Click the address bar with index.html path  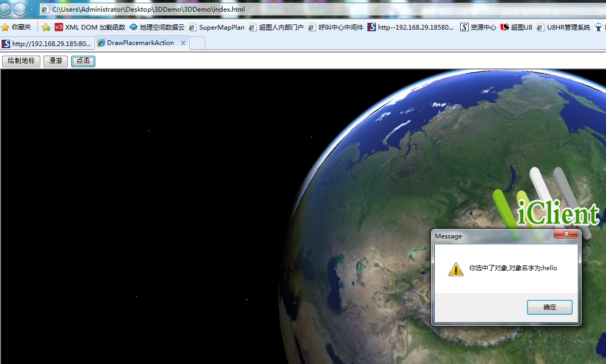click(323, 10)
